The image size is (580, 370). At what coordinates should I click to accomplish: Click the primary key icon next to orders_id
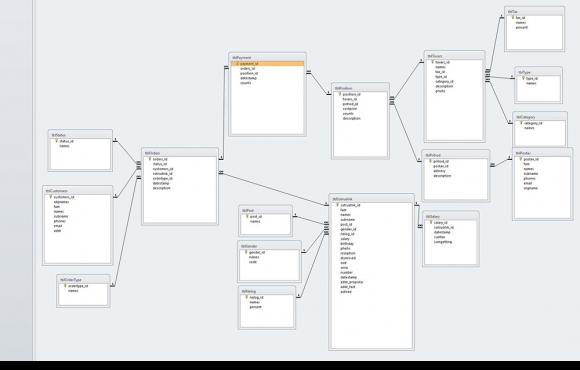coord(150,159)
